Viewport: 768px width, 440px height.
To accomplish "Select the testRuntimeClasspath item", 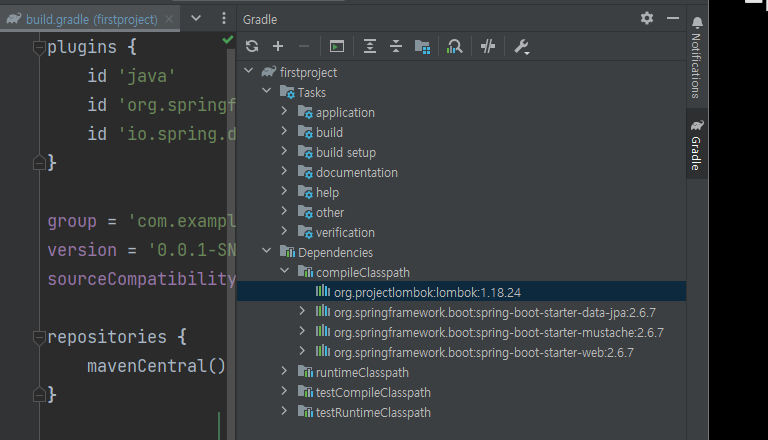I will coord(373,413).
